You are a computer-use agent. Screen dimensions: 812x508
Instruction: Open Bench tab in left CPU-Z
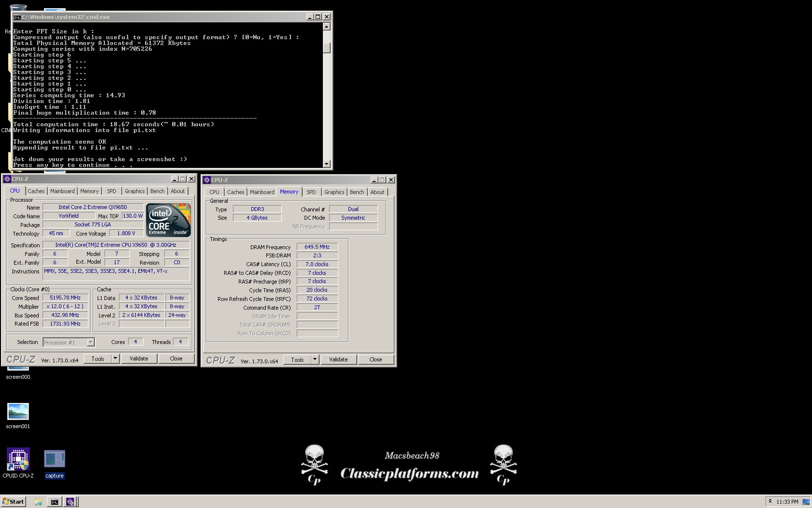click(x=157, y=191)
